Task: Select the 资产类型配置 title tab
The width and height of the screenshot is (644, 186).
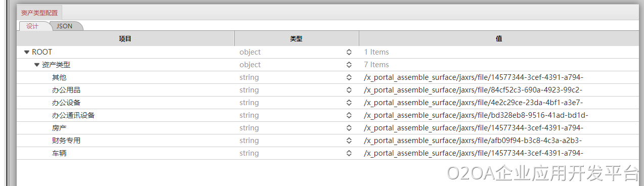Action: [x=39, y=13]
